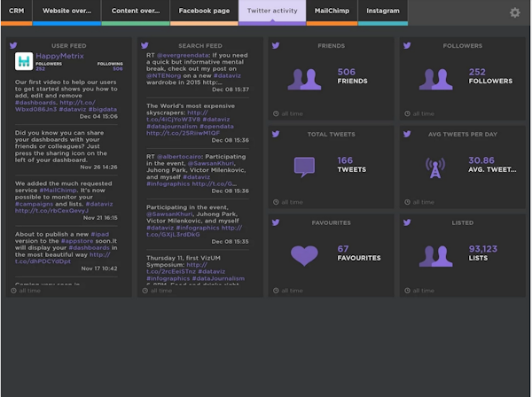Click the Twitter bird icon in User Feed widget
Screen dimensions: 532x397
click(13, 45)
